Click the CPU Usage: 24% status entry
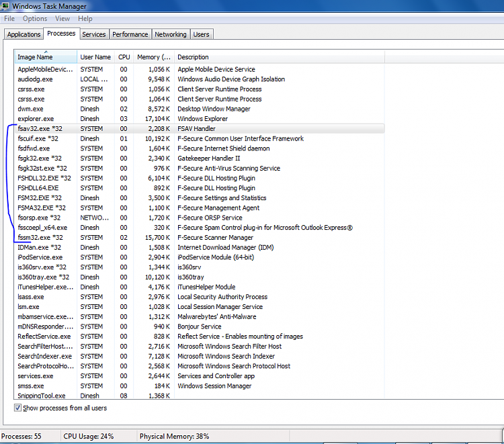 [x=89, y=437]
